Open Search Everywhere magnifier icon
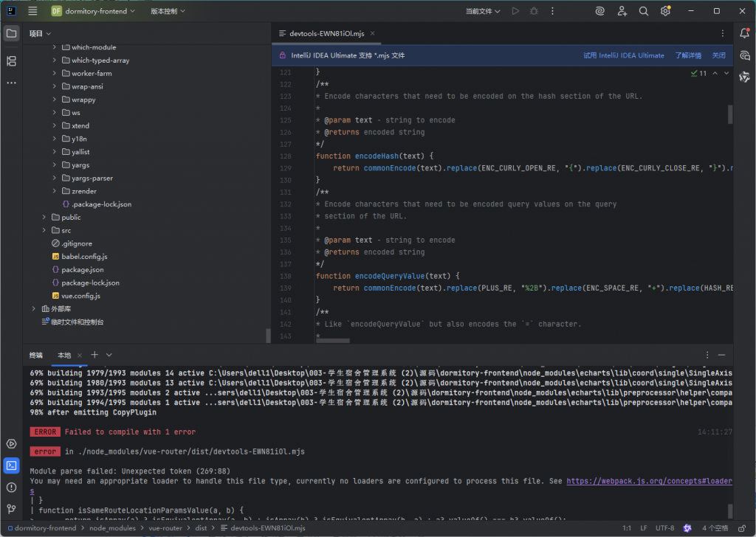756x537 pixels. click(x=643, y=11)
